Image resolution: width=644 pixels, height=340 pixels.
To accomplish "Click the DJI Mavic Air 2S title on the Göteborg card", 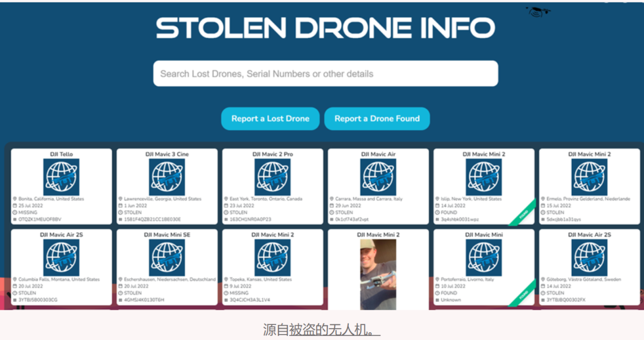I will (589, 234).
